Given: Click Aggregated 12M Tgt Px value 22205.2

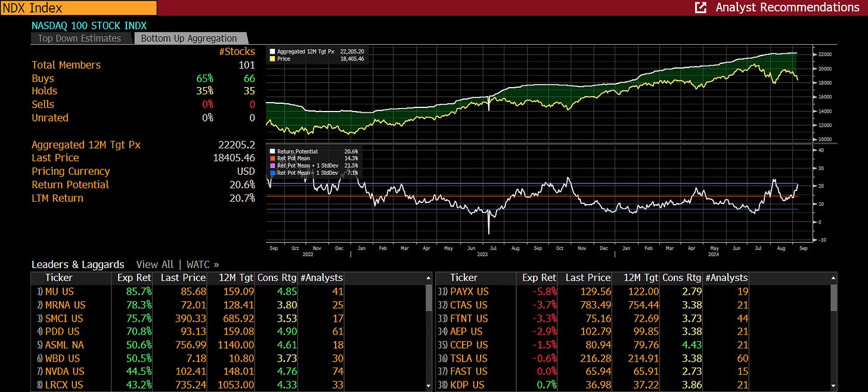Looking at the screenshot, I should [237, 145].
